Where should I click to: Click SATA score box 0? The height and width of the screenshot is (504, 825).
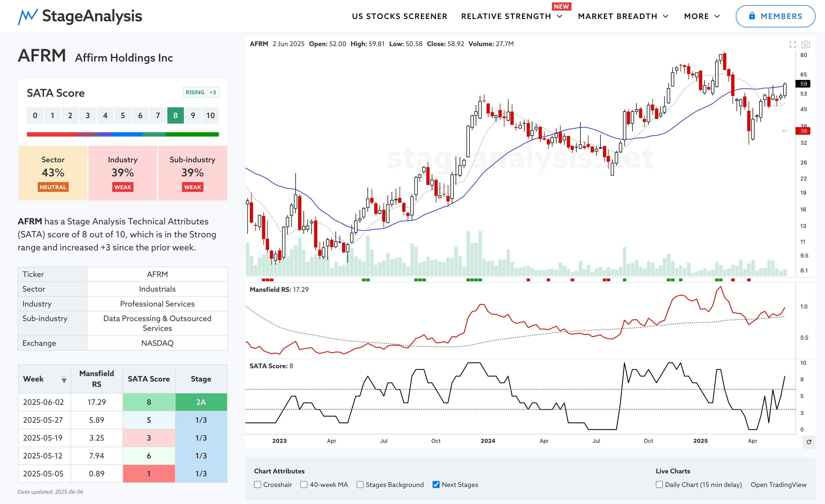(x=35, y=115)
